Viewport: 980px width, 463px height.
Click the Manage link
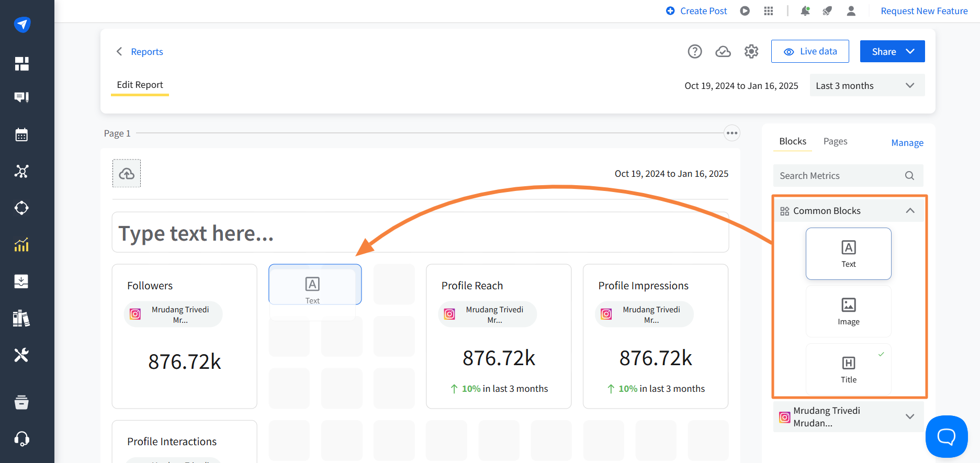pos(907,143)
